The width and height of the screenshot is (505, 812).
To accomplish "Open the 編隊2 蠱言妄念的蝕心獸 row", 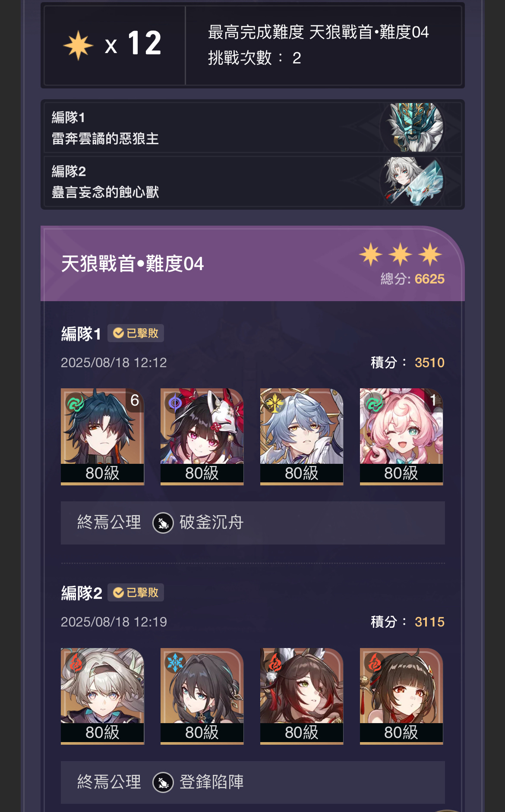I will point(252,181).
